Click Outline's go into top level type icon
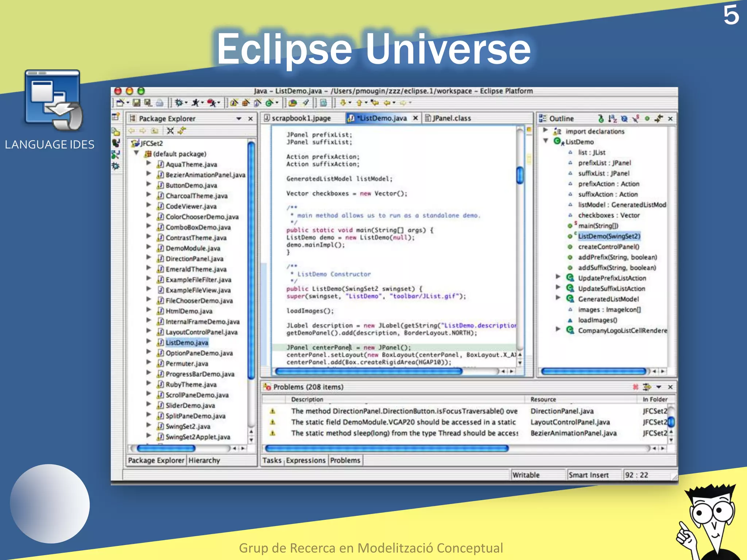The height and width of the screenshot is (560, 747). [x=601, y=119]
